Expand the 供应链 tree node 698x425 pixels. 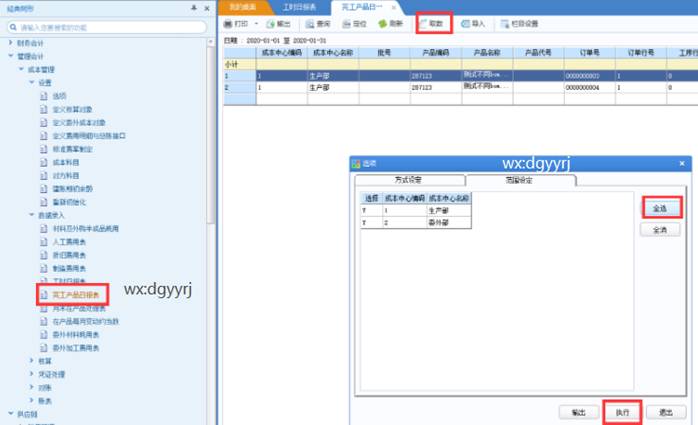coord(10,412)
